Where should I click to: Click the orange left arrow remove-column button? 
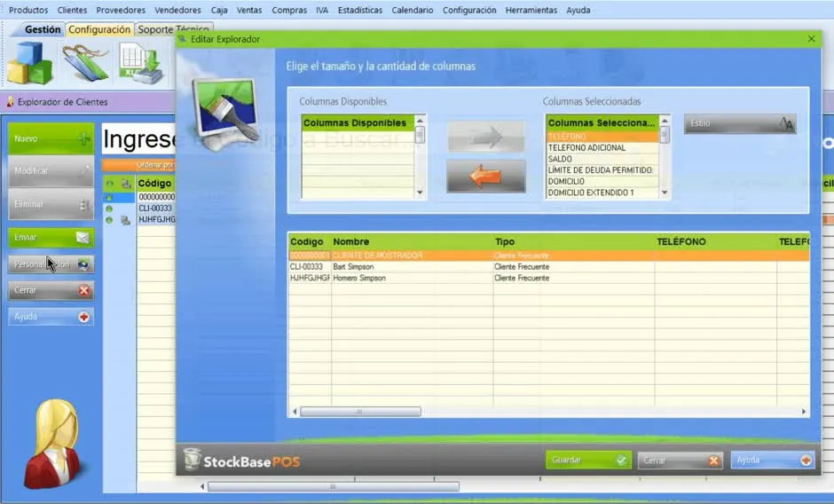point(486,177)
